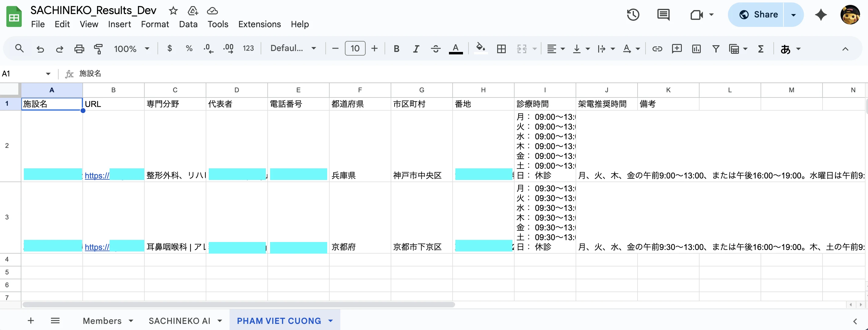
Task: Switch to the SACHINEKO AI sheet tab
Action: pos(179,321)
